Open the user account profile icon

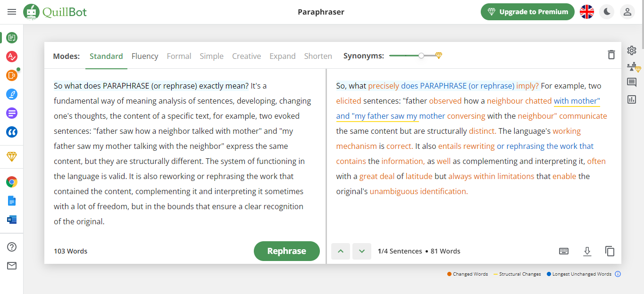[x=627, y=12]
